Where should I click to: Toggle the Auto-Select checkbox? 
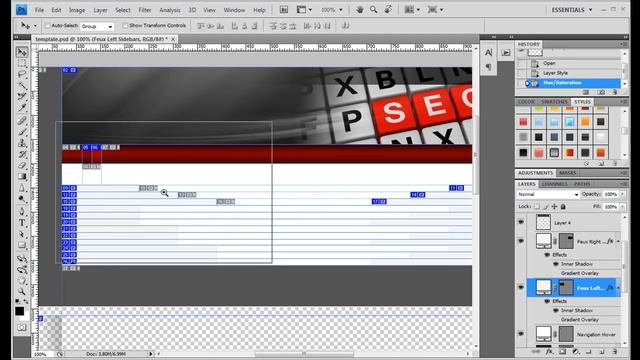tap(47, 26)
